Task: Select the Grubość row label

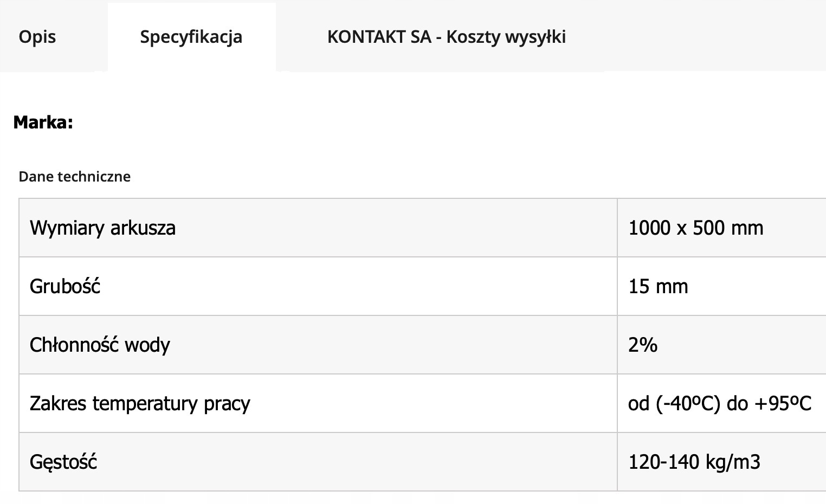Action: pos(65,286)
